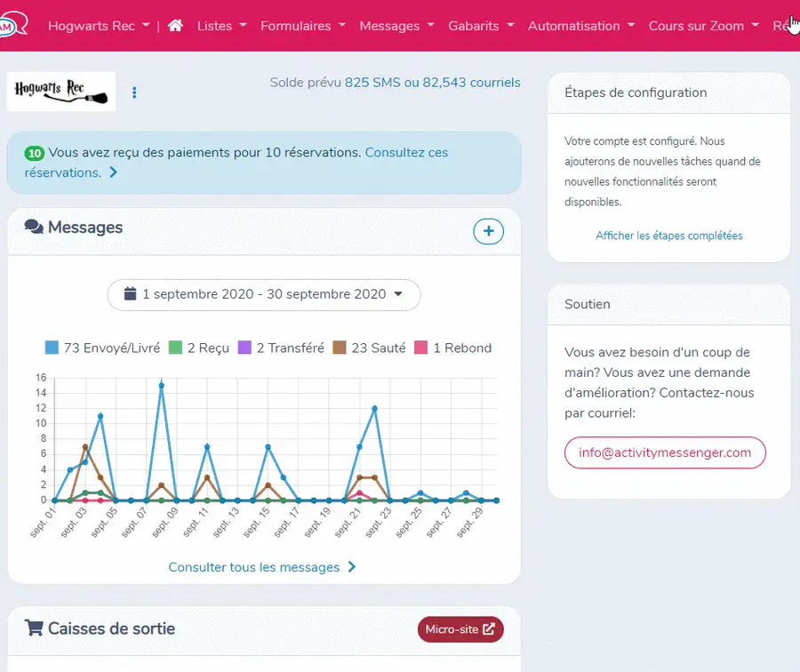Add a new message with plus button
Screen dimensions: 800x672
[488, 231]
